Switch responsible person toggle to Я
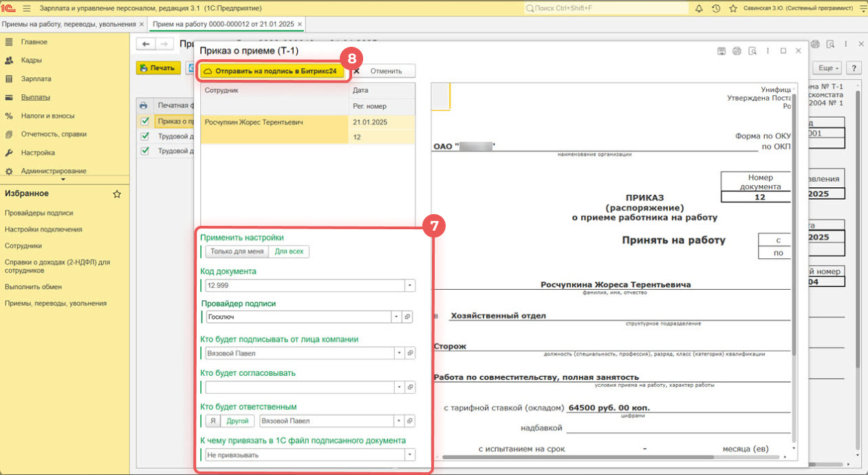Viewport: 868px width, 475px height. [213, 421]
